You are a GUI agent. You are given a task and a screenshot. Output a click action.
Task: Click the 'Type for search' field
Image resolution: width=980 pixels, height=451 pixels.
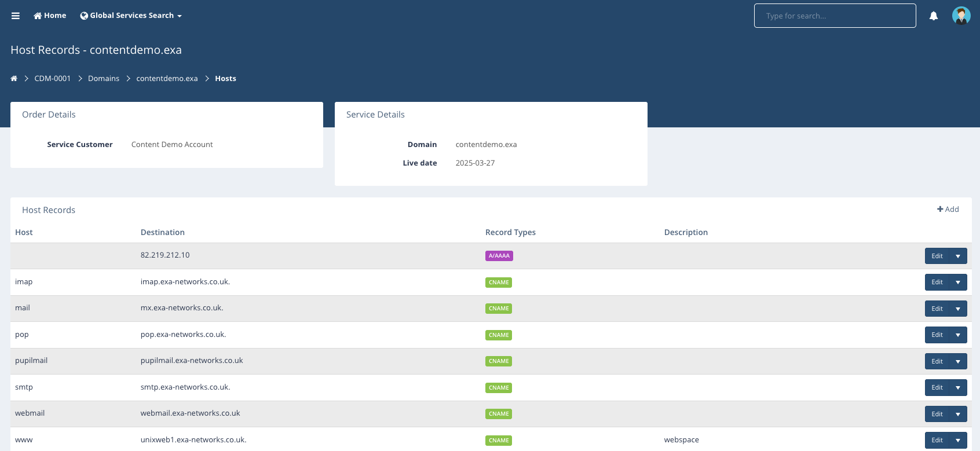tap(835, 16)
